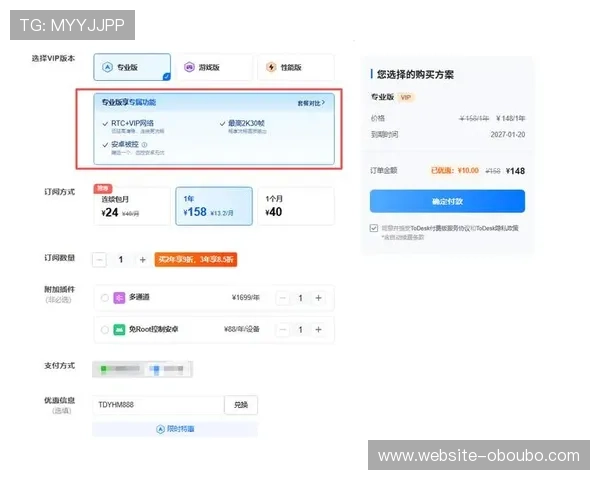The width and height of the screenshot is (600, 480).
Task: Choose the 连续包月 ¥24 subscription option
Action: (132, 207)
